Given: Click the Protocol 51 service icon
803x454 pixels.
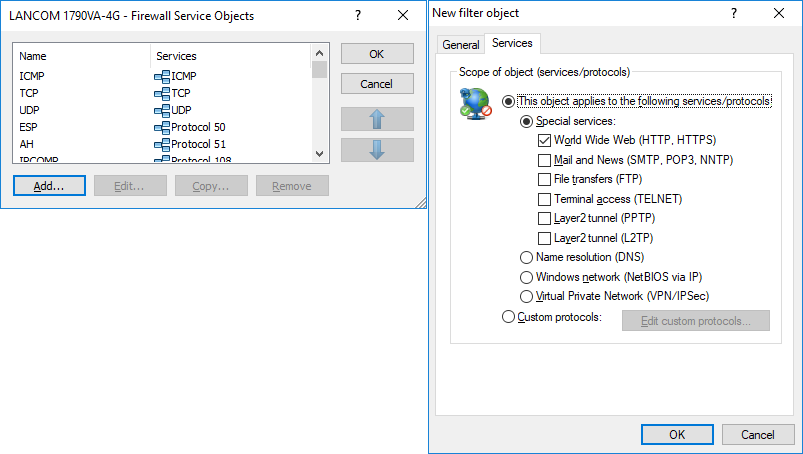Looking at the screenshot, I should point(162,144).
